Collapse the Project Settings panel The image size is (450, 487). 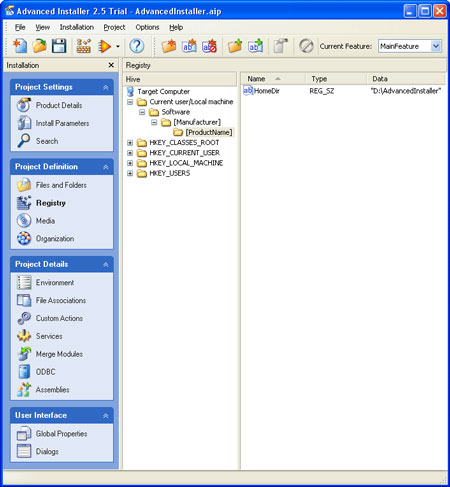coord(106,87)
